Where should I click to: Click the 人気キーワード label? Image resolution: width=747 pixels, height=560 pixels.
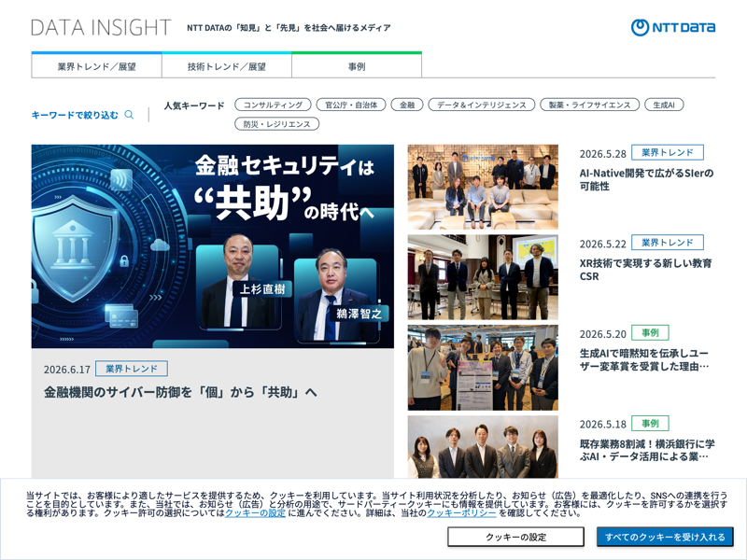point(194,105)
